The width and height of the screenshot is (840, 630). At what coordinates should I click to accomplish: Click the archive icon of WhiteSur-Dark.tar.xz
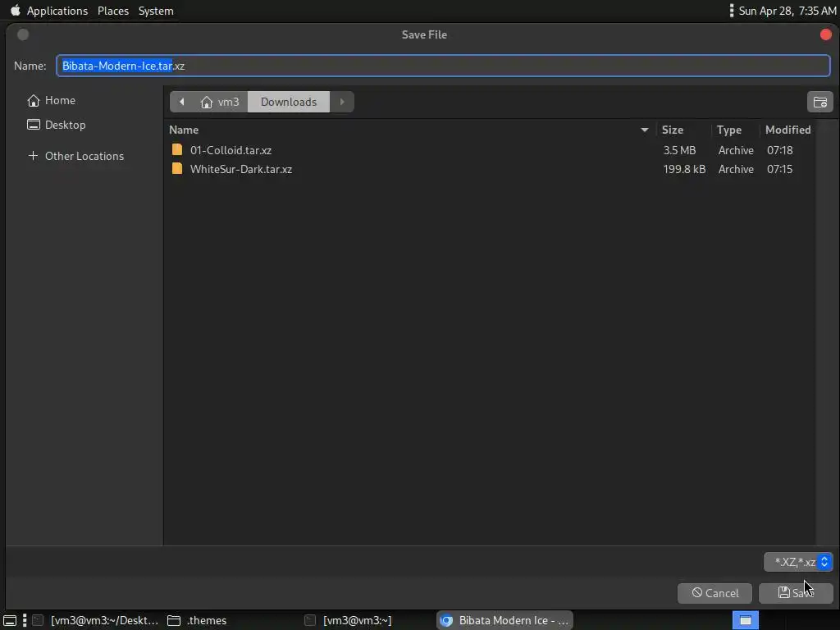point(177,169)
